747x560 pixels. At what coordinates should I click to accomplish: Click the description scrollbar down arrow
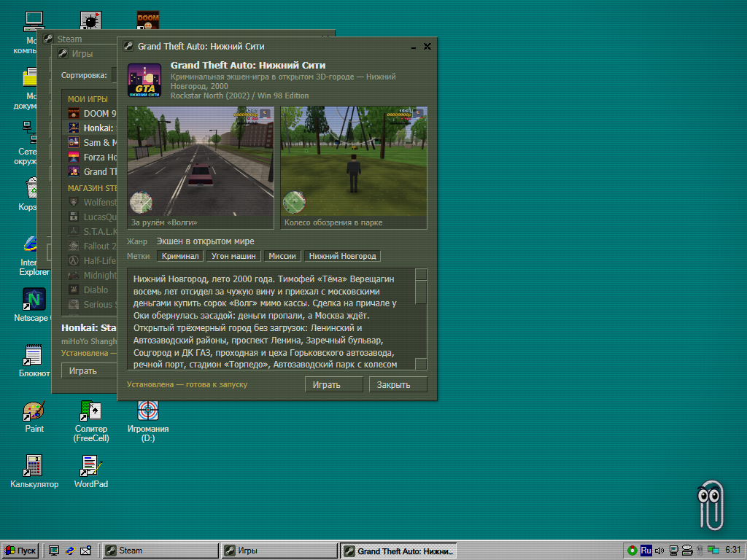[421, 364]
